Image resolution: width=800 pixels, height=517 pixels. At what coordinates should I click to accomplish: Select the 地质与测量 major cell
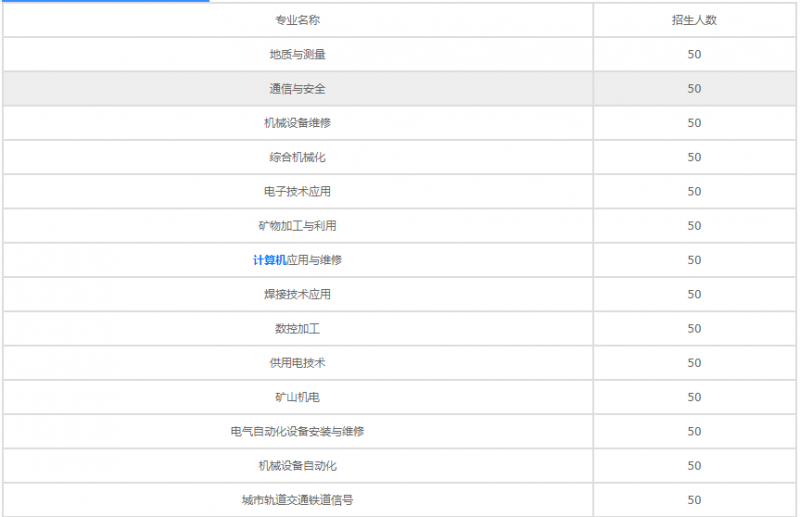click(x=297, y=55)
